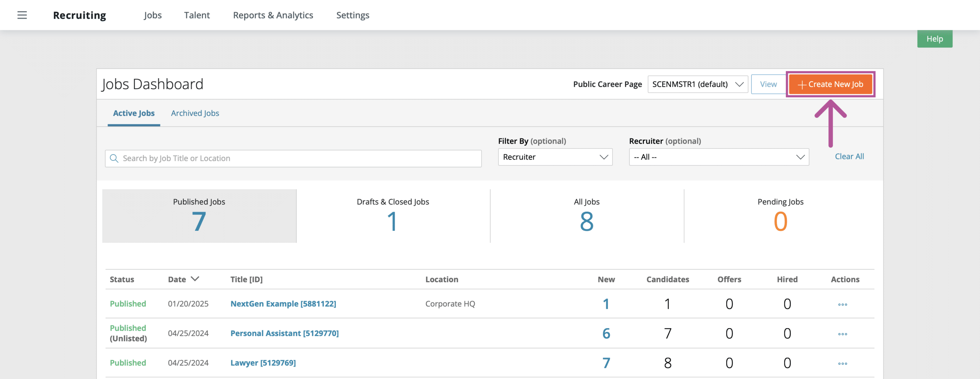Expand the Recruiter All dropdown
This screenshot has width=980, height=379.
[719, 157]
